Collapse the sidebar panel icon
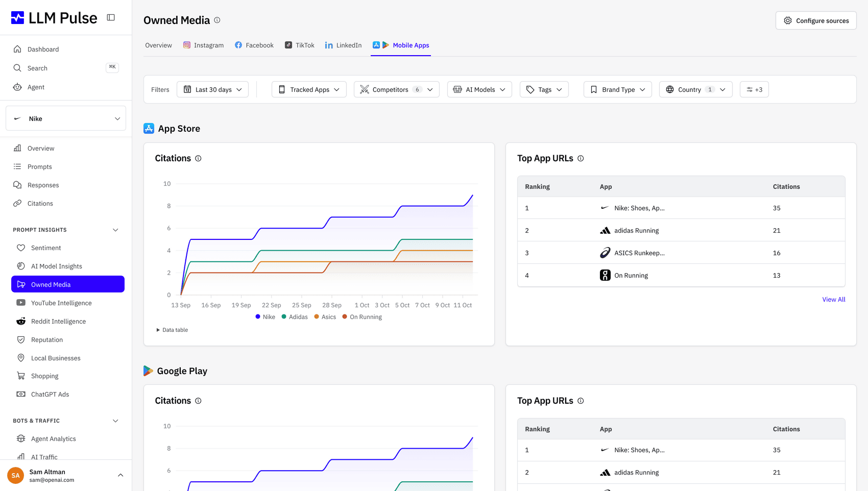Image resolution: width=868 pixels, height=491 pixels. pyautogui.click(x=111, y=17)
